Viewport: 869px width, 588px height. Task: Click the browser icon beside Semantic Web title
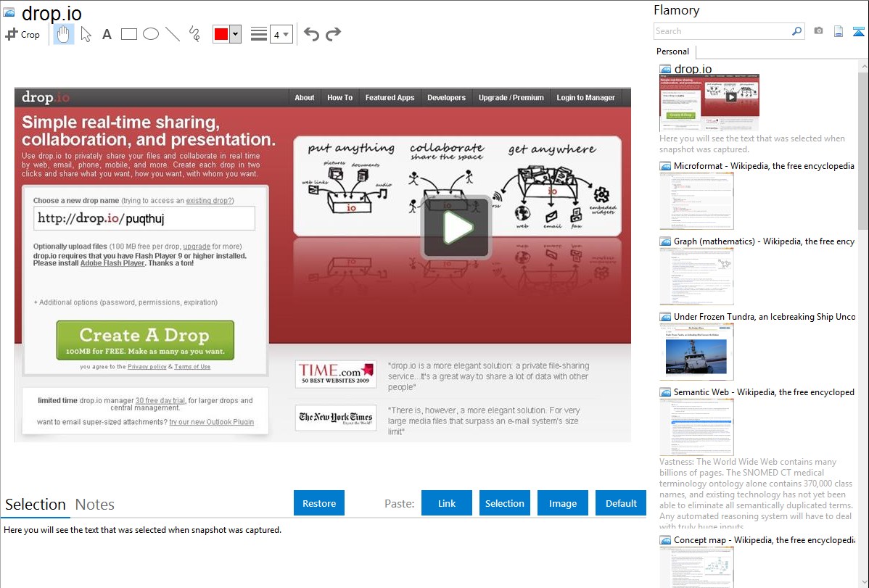coord(665,392)
